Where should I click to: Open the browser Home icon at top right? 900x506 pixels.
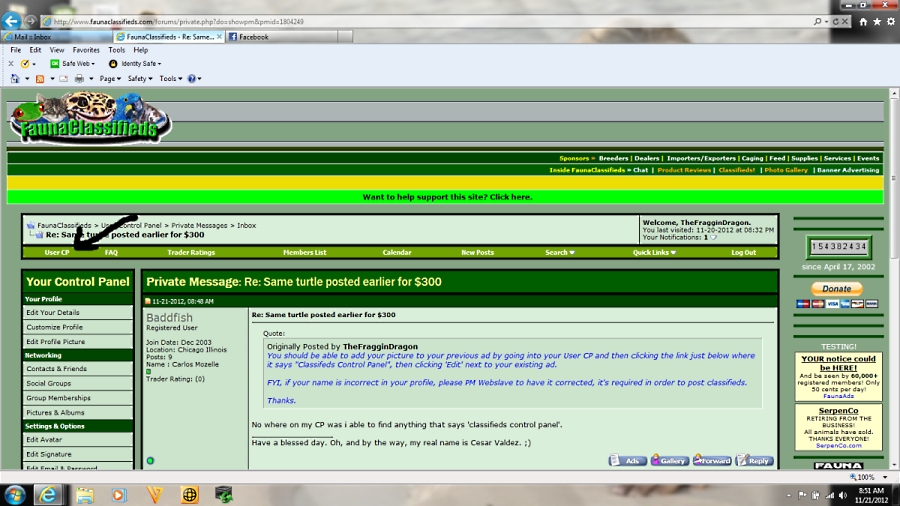coord(863,22)
